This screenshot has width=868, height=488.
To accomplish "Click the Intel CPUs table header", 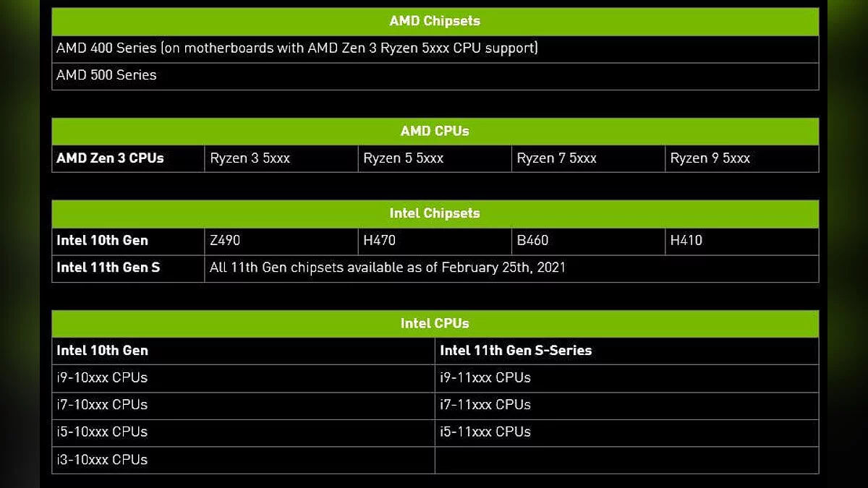I will pyautogui.click(x=435, y=323).
